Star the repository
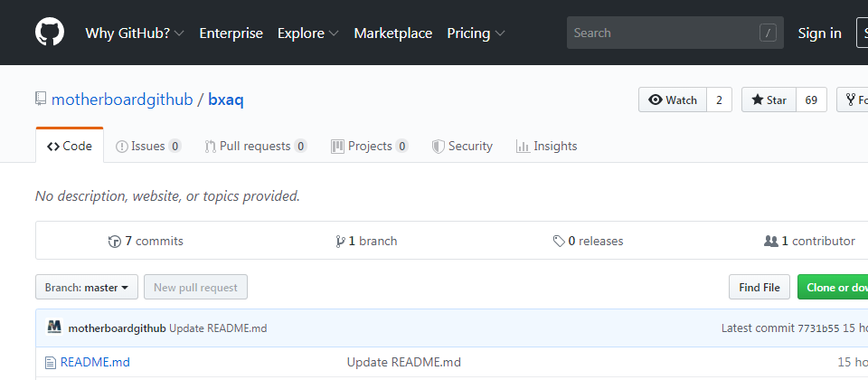868x380 pixels. point(769,100)
